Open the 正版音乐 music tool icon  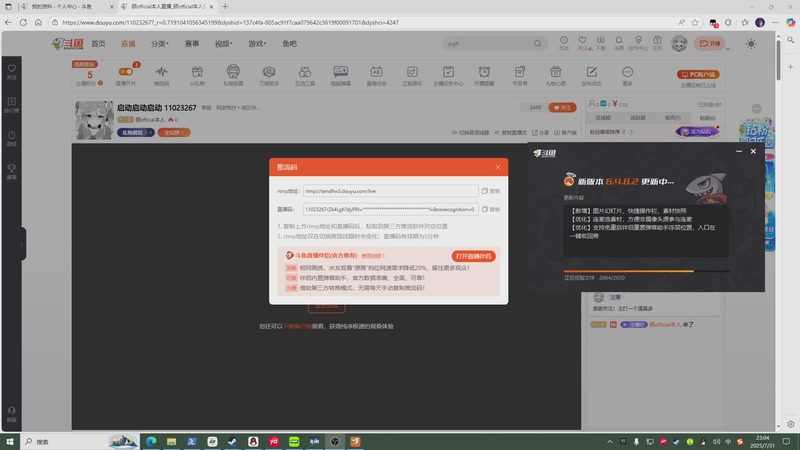[x=412, y=75]
